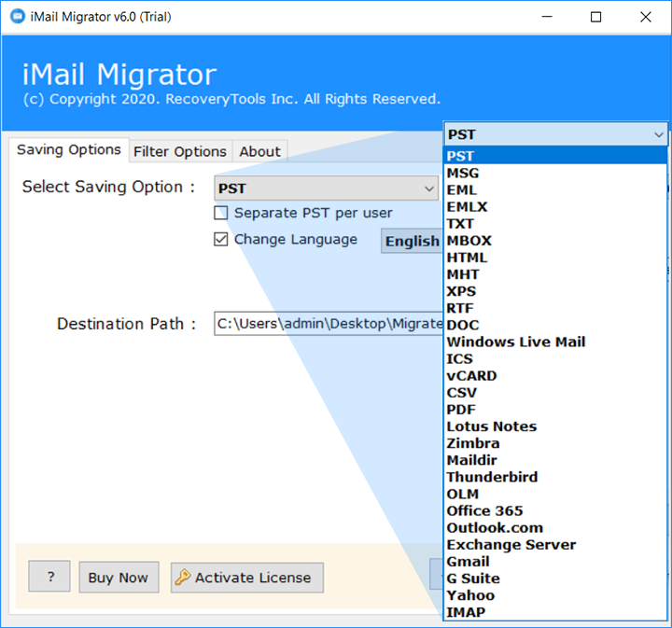Open the Select Saving Option combo box
Screen dimensions: 672x628
pos(326,188)
